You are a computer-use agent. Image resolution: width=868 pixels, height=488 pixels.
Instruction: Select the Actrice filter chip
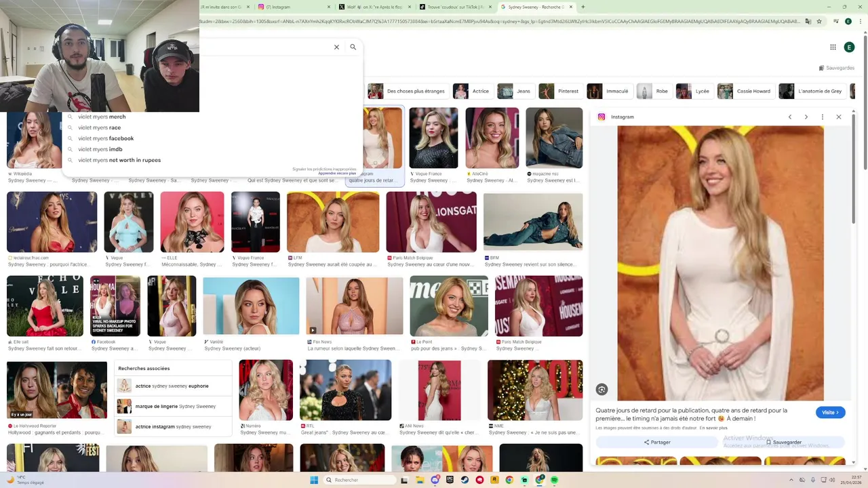472,91
